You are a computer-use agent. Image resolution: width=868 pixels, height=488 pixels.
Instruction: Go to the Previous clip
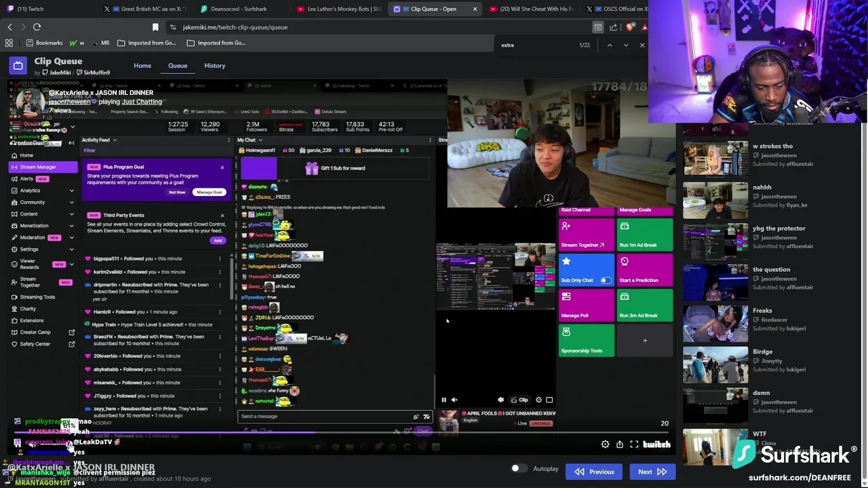(594, 472)
